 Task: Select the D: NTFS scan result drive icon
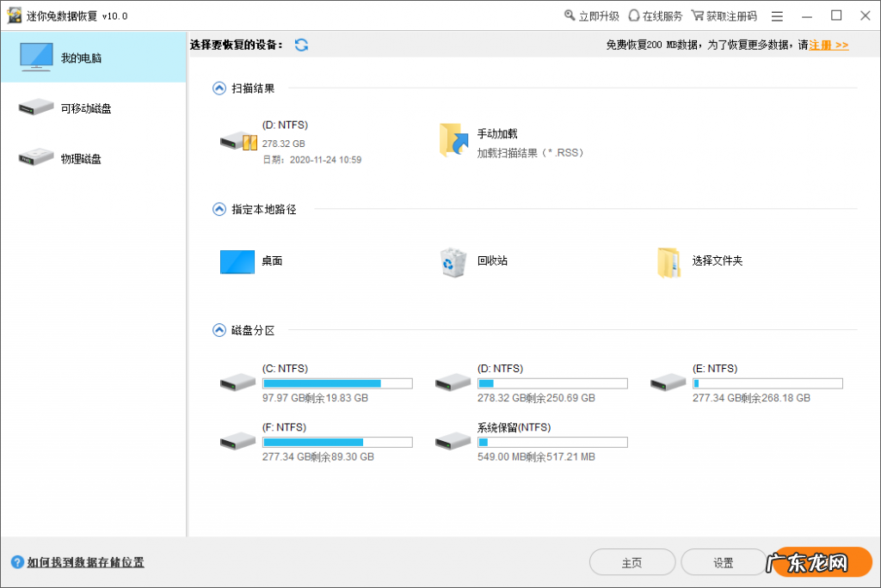tap(238, 141)
